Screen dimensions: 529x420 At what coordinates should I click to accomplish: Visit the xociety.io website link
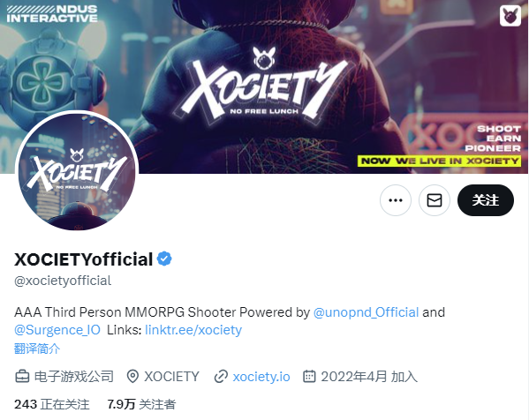click(x=261, y=377)
